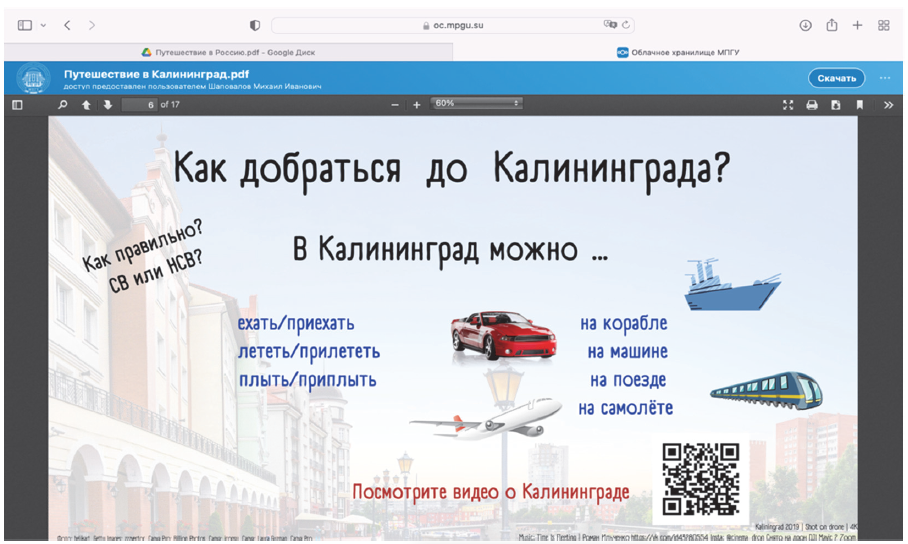Go to the next PDF page
908x544 pixels.
(x=108, y=104)
